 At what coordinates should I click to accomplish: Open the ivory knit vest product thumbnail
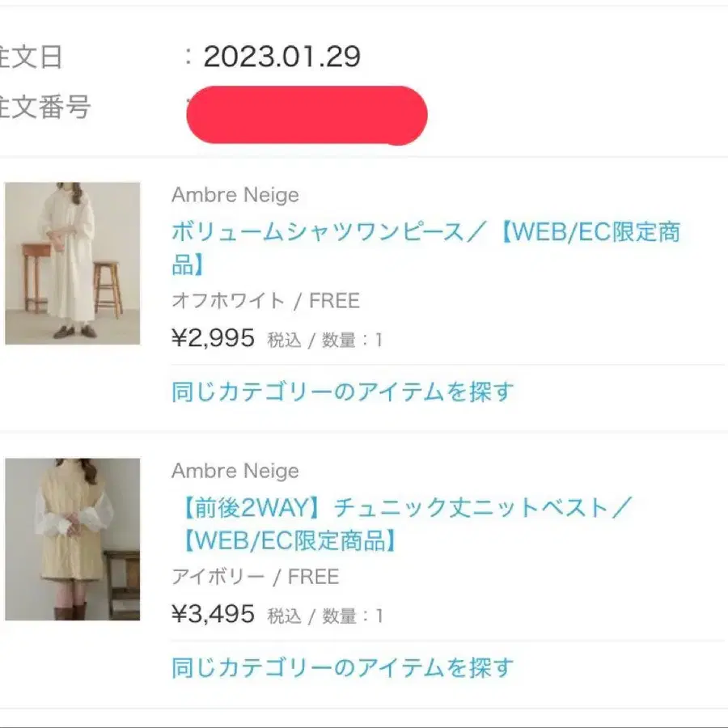click(x=72, y=540)
